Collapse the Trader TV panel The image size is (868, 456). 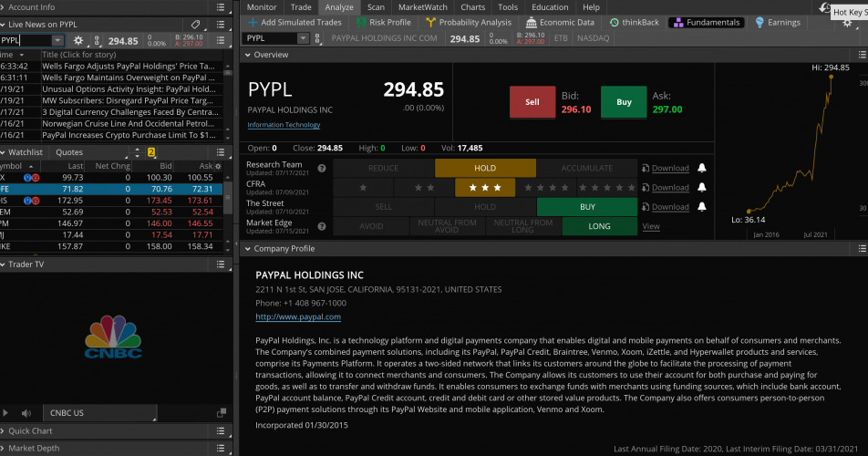[x=3, y=264]
